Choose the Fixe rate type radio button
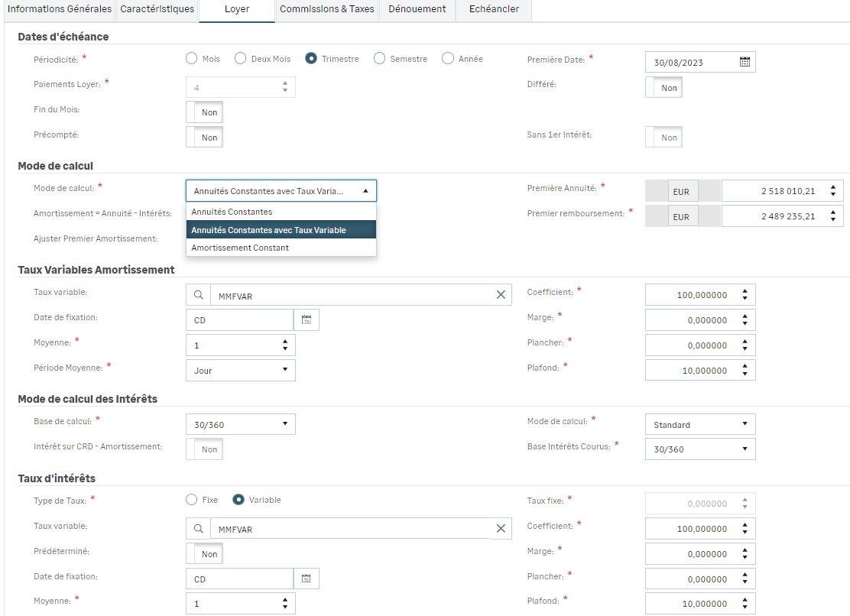This screenshot has width=850, height=616. [x=192, y=500]
